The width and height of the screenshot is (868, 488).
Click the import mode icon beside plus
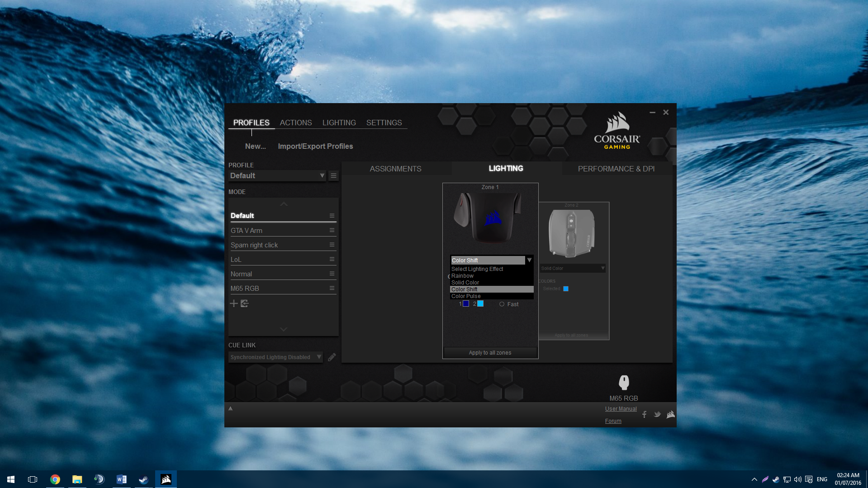[x=245, y=303]
